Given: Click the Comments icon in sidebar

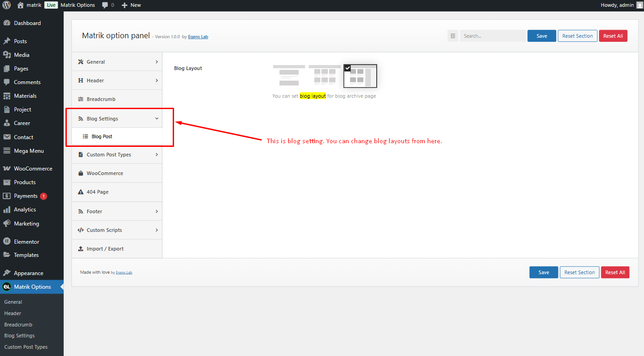Looking at the screenshot, I should pyautogui.click(x=7, y=82).
